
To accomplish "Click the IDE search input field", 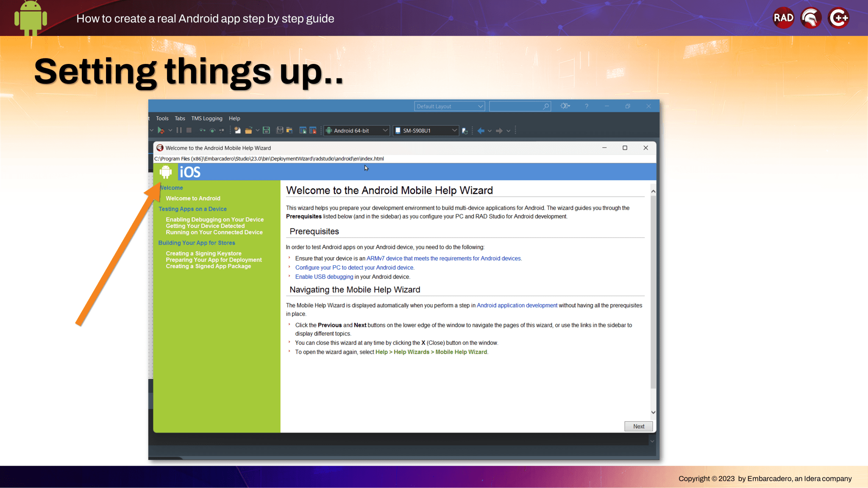I will (520, 106).
